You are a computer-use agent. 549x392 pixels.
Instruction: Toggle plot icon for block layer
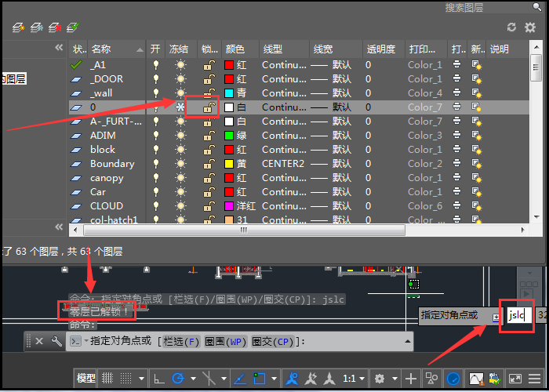[456, 150]
